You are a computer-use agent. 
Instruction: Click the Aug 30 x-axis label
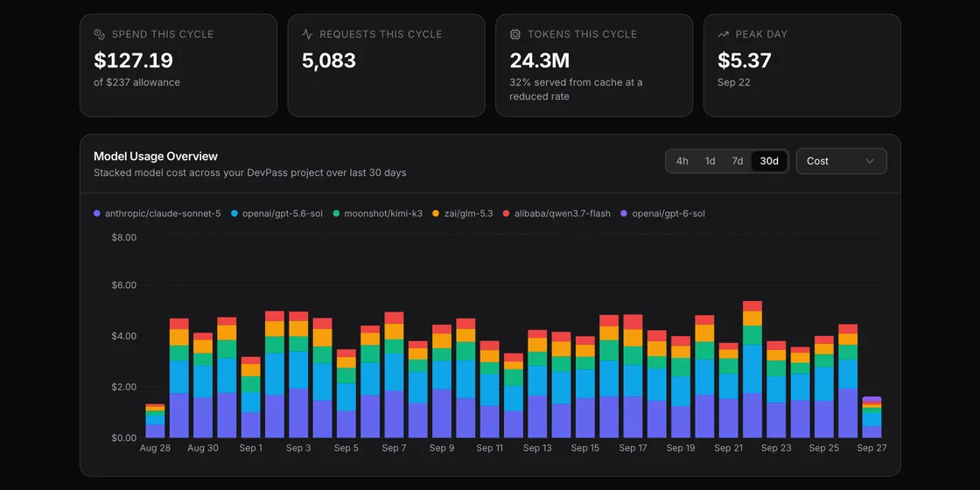pyautogui.click(x=203, y=448)
